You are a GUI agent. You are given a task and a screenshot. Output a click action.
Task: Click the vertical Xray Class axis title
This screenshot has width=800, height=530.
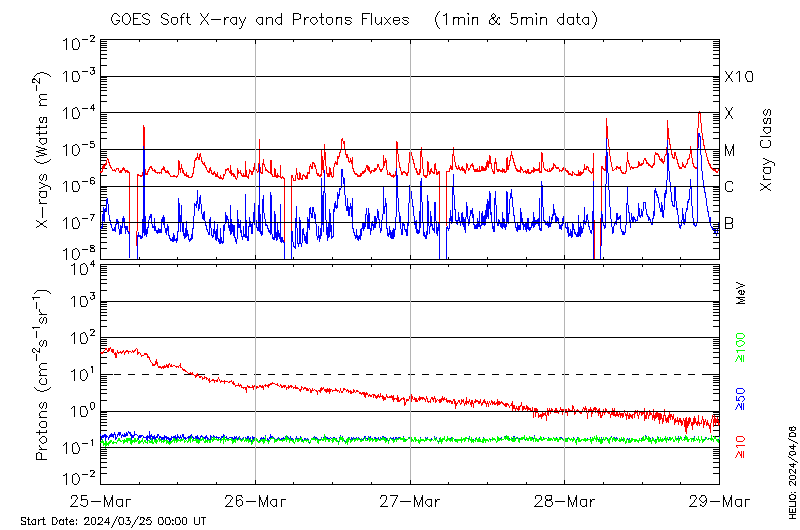pyautogui.click(x=766, y=150)
